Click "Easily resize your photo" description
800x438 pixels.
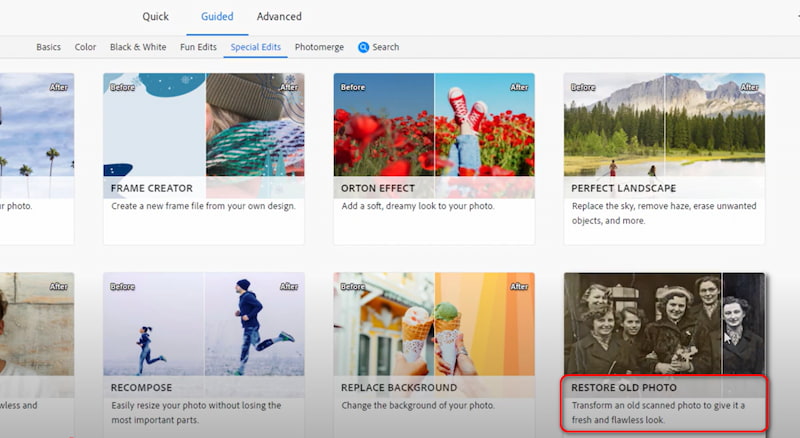[x=196, y=412]
